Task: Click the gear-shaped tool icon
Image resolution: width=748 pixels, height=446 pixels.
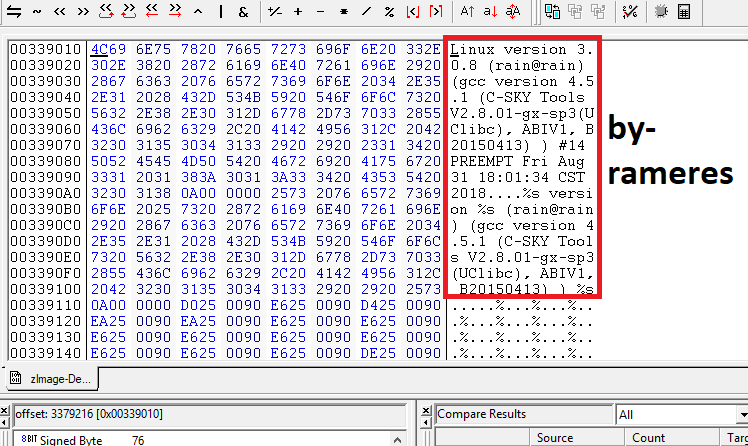Action: (661, 11)
